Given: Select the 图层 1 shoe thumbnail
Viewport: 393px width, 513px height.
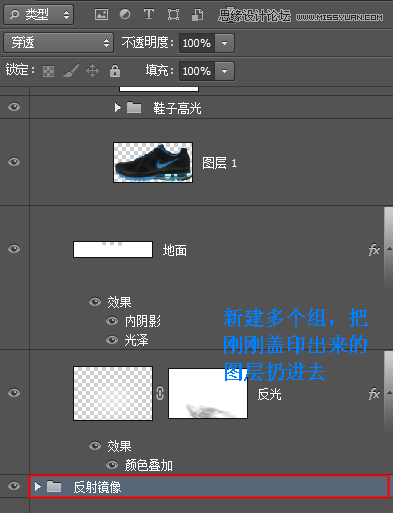Looking at the screenshot, I should coord(153,162).
